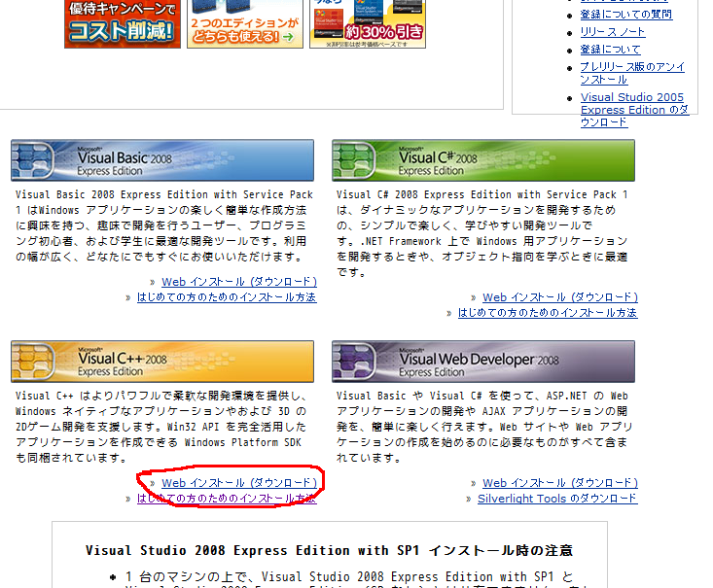The width and height of the screenshot is (713, 588).
Task: Click the 登録について sidebar link
Action: (610, 50)
